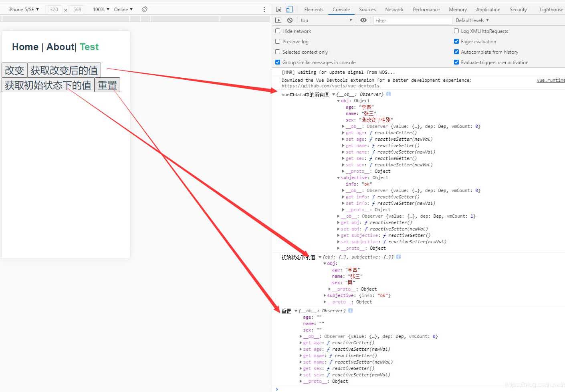Open the Test navigation link
The height and width of the screenshot is (392, 565).
89,47
